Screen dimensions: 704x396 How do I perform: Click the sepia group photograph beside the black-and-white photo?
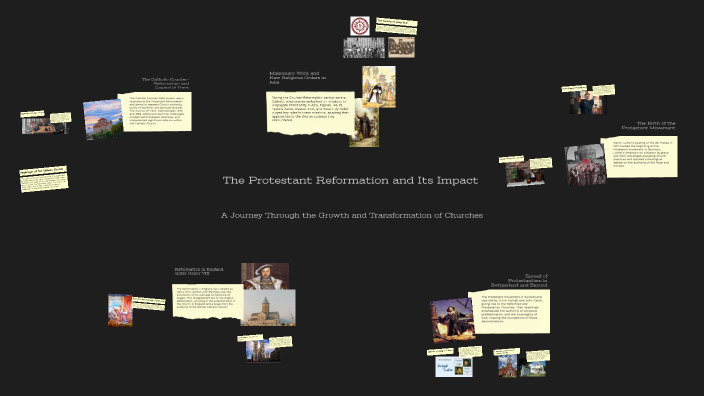(401, 47)
